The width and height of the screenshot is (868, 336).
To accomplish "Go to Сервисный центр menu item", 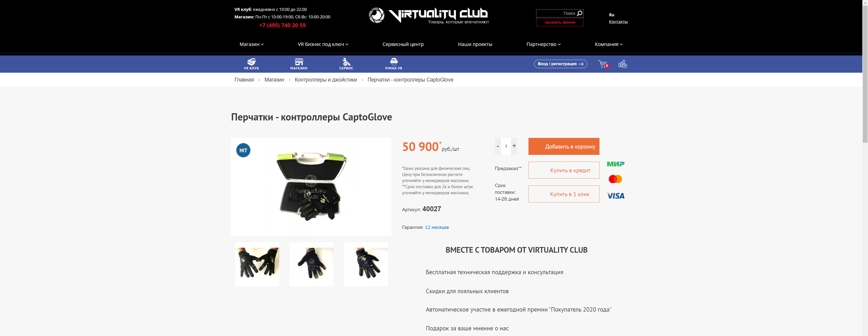I will tap(403, 44).
